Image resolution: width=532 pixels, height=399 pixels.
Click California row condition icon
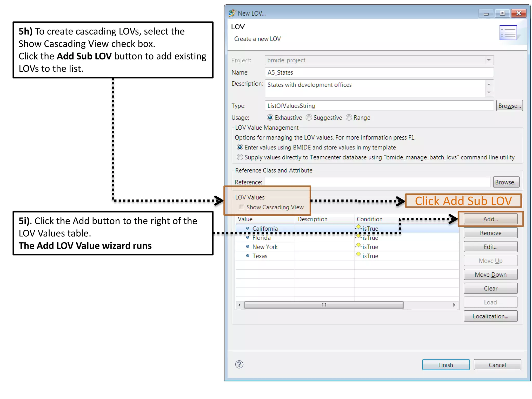(x=358, y=228)
